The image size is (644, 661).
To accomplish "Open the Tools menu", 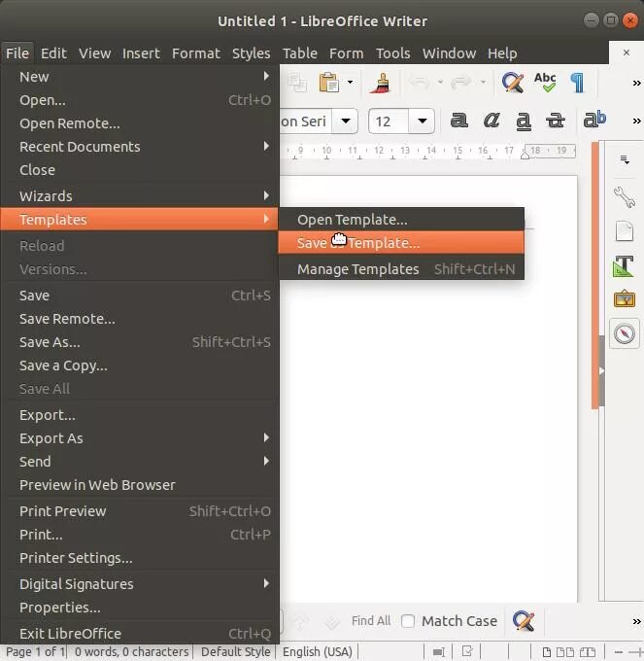I will [x=393, y=53].
